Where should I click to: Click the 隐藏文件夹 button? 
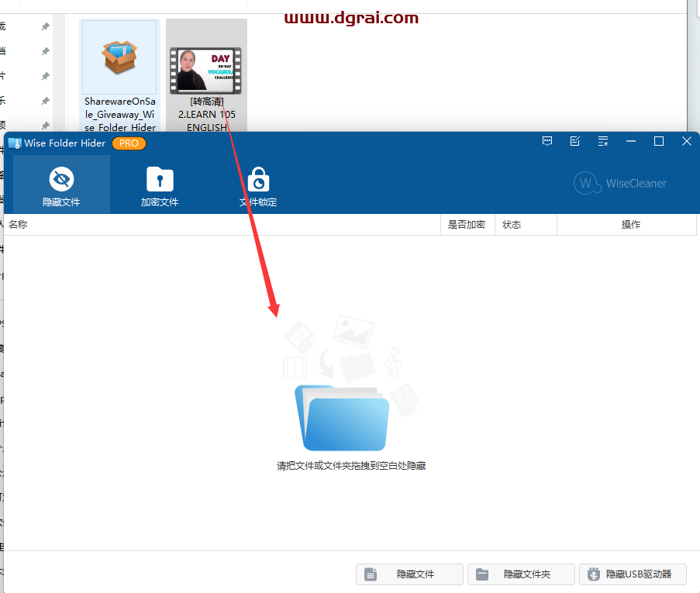tap(521, 574)
